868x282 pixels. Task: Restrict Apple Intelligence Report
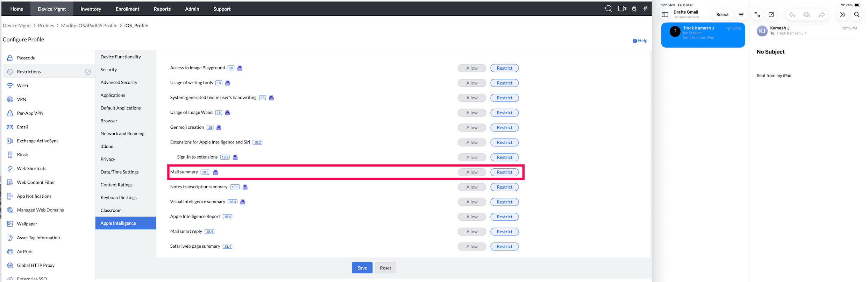pyautogui.click(x=504, y=217)
